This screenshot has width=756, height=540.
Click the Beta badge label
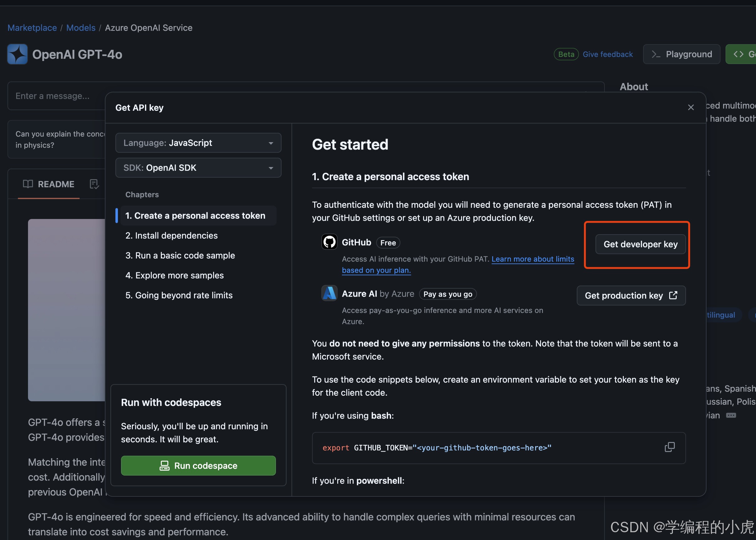click(x=566, y=54)
